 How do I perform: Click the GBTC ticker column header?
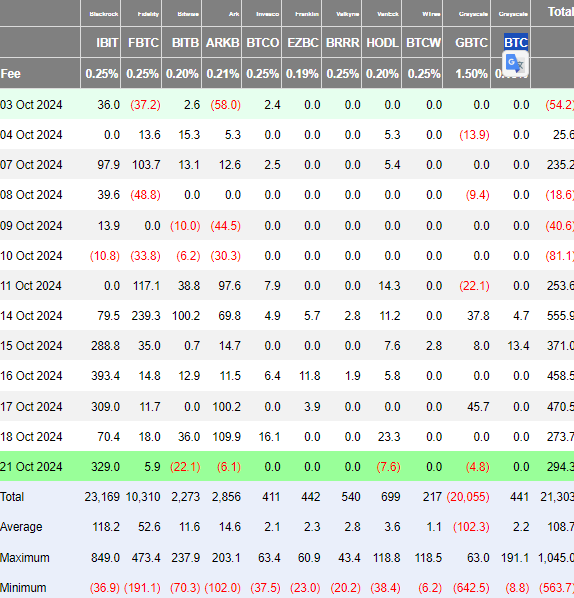[471, 42]
